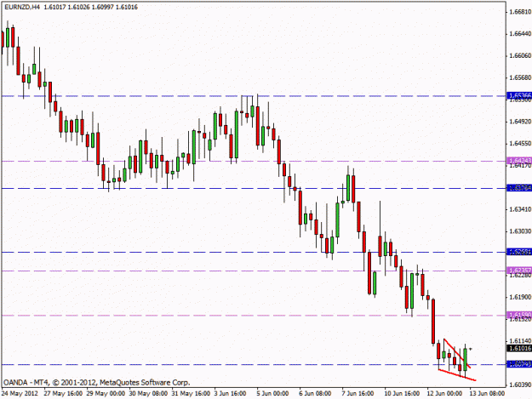This screenshot has width=532, height=399.
Task: Click the 1.63030 price axis label
Action: pyautogui.click(x=520, y=231)
